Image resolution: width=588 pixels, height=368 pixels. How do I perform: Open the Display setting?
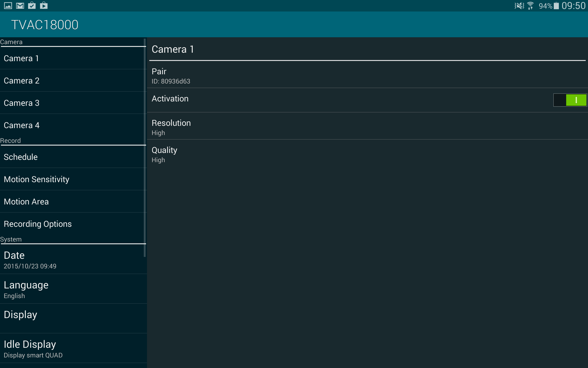click(73, 319)
